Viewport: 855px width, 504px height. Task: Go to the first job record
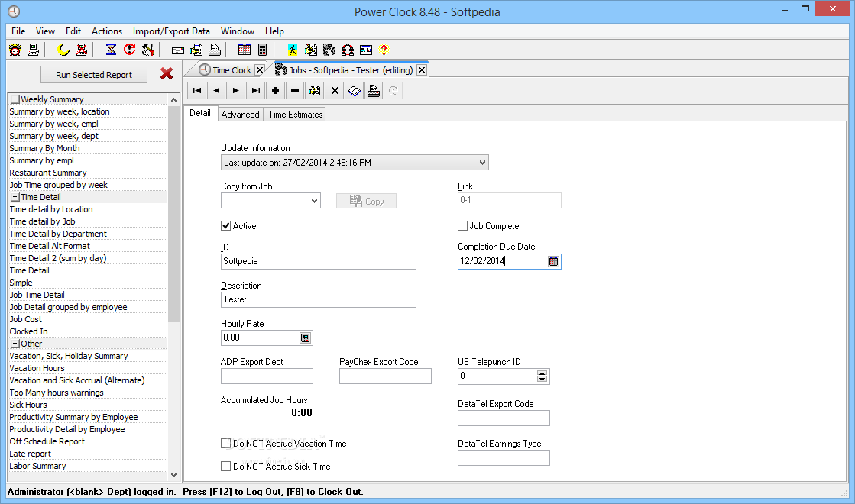coord(197,90)
